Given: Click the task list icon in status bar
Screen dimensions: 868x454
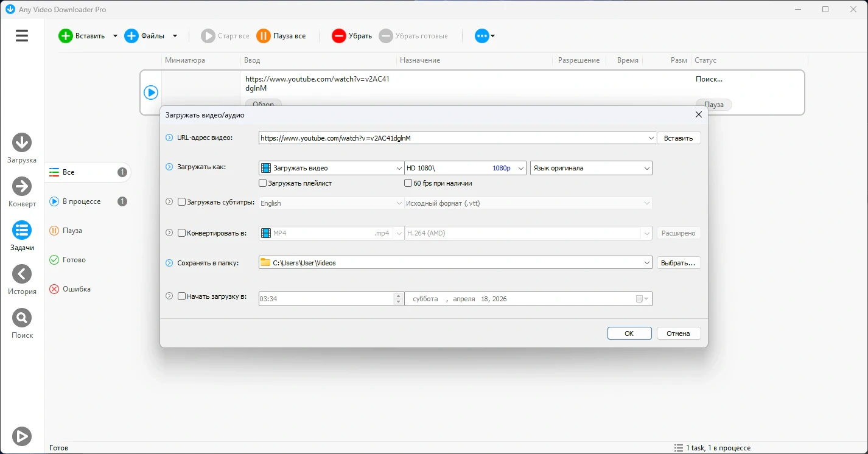Looking at the screenshot, I should tap(679, 448).
